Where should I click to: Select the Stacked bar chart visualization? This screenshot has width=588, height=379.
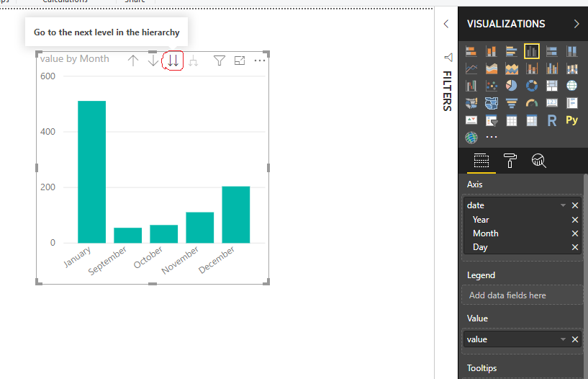(x=471, y=51)
